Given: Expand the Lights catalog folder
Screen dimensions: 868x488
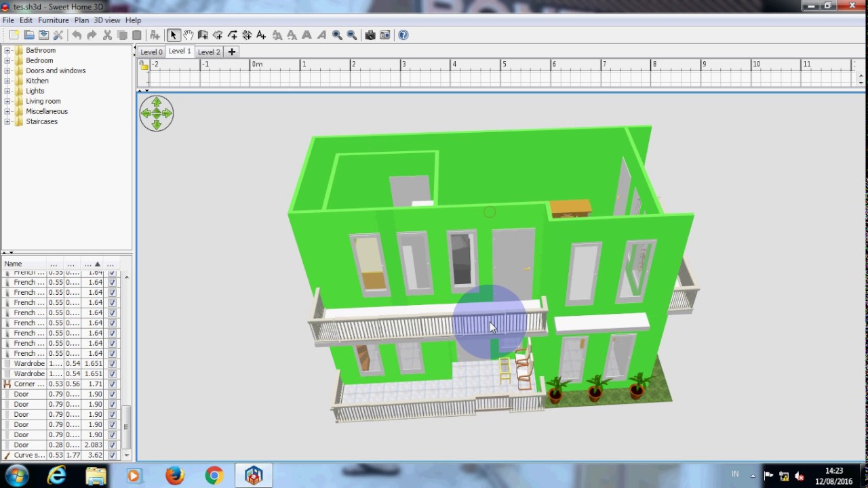Looking at the screenshot, I should 7,91.
